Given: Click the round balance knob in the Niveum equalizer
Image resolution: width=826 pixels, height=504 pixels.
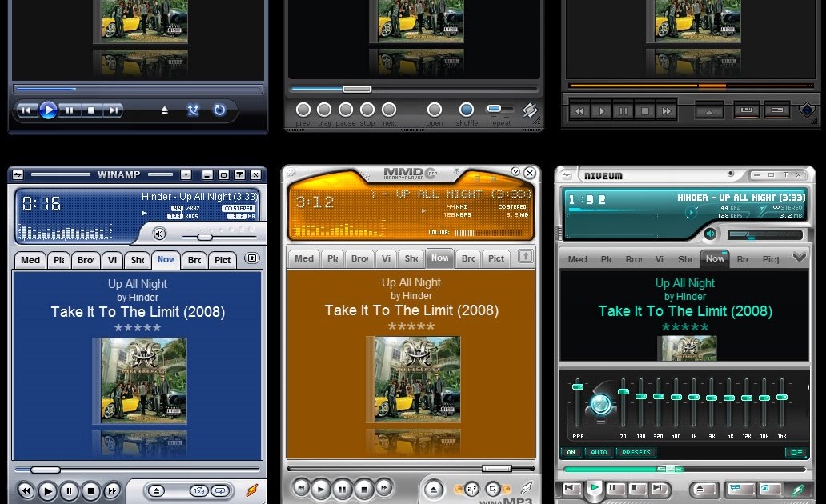Looking at the screenshot, I should (x=600, y=405).
